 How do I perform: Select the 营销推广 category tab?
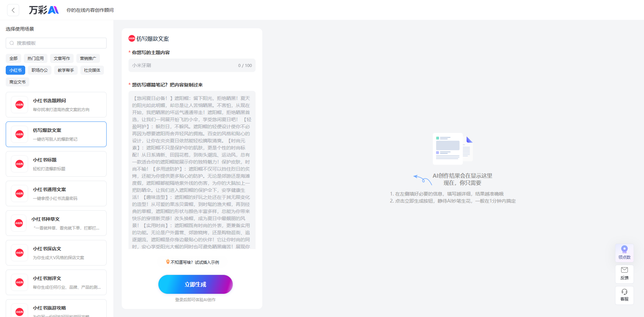pyautogui.click(x=88, y=59)
